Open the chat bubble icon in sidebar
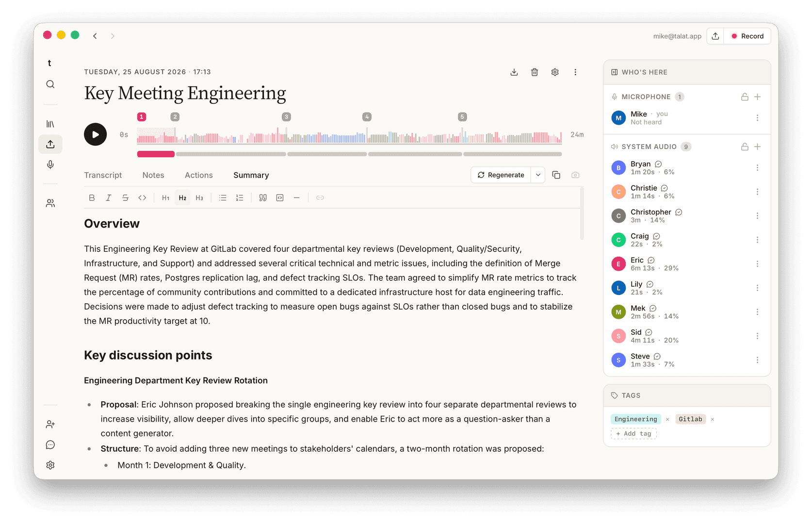812x524 pixels. pos(50,445)
